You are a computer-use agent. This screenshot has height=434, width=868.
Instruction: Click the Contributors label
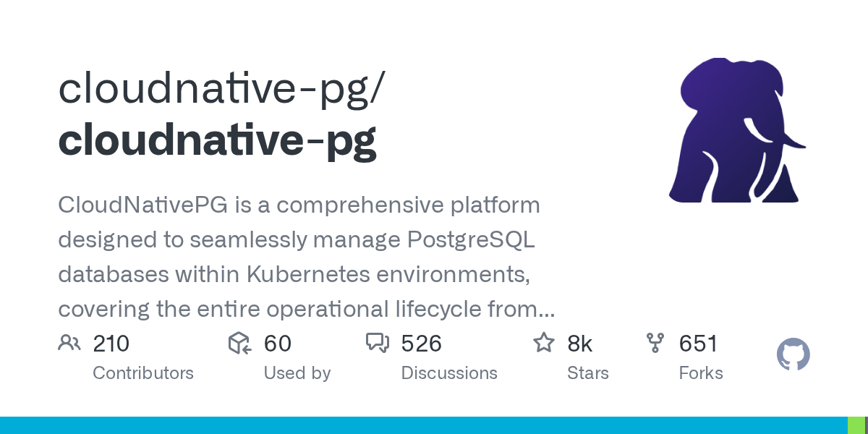[x=143, y=373]
